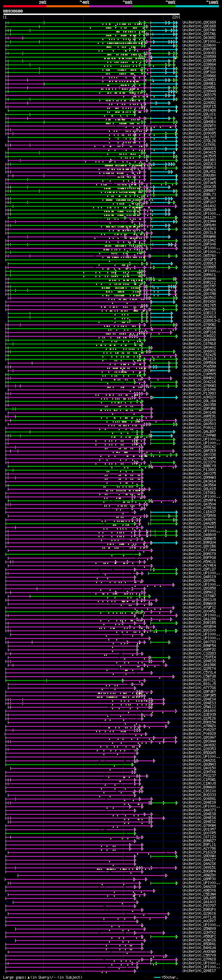The height and width of the screenshot is (980, 222).
Task: Select UniRef100_B9GWA6 subject label
Action: [199, 237]
